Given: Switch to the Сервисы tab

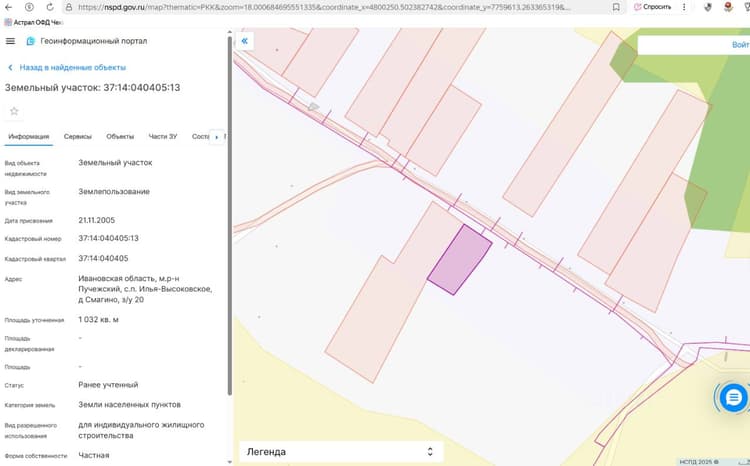Looking at the screenshot, I should [x=77, y=136].
